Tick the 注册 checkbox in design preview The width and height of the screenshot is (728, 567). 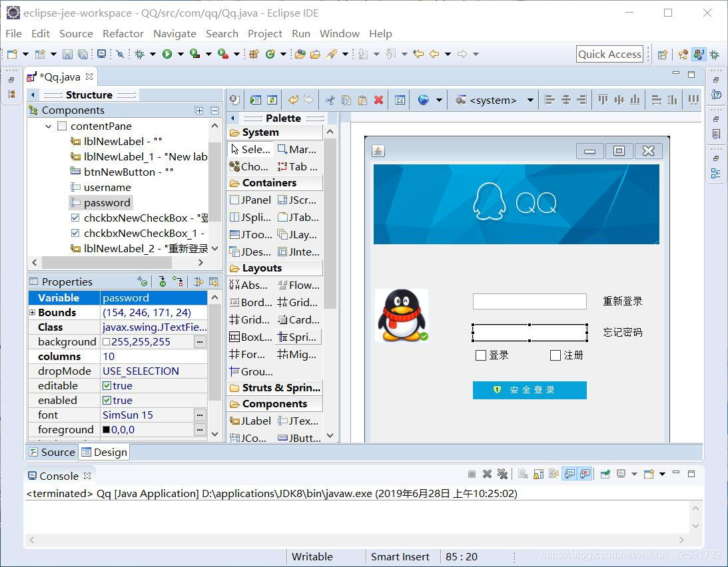(555, 355)
